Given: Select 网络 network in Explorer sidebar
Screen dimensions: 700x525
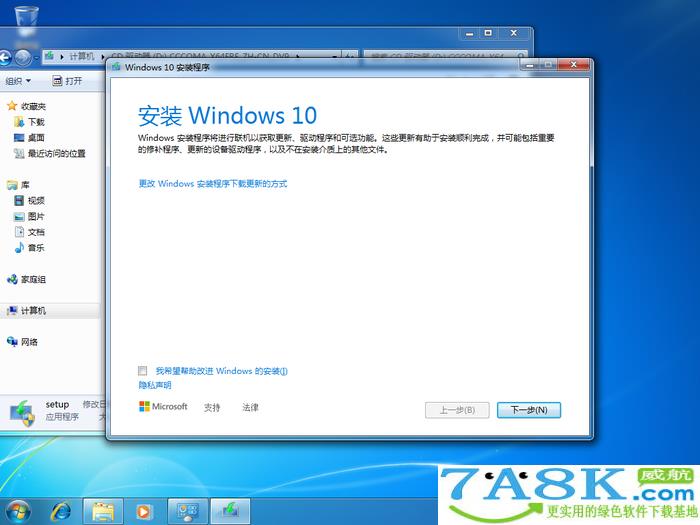Looking at the screenshot, I should pyautogui.click(x=22, y=342).
